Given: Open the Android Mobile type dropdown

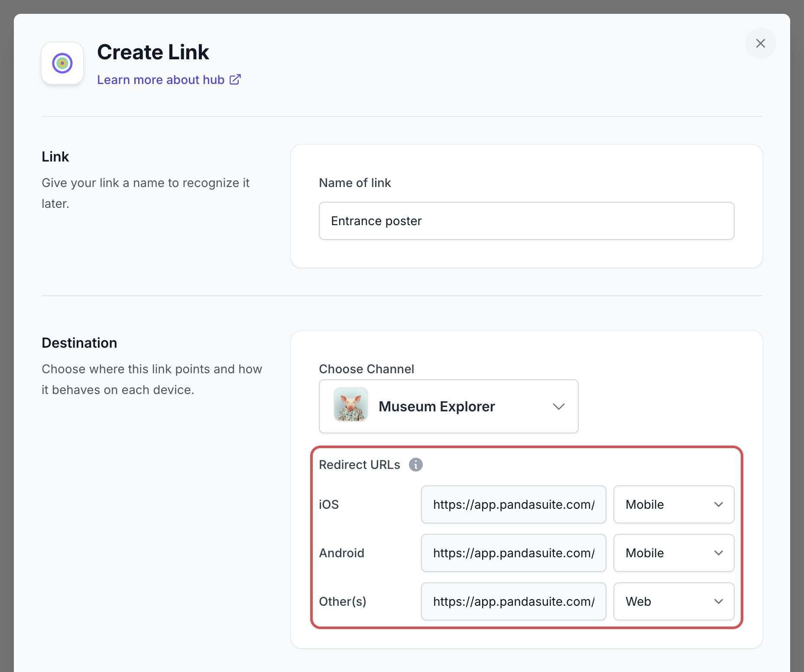Looking at the screenshot, I should tap(674, 553).
